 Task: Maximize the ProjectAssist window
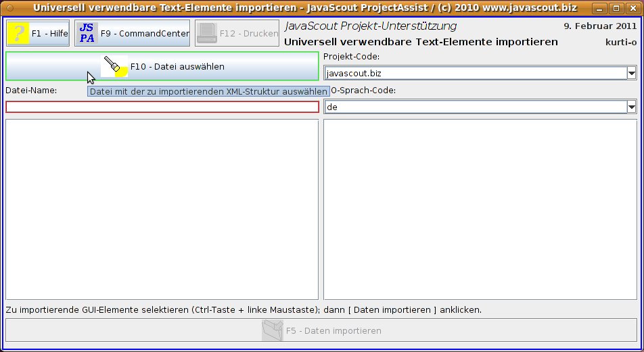[x=616, y=9]
